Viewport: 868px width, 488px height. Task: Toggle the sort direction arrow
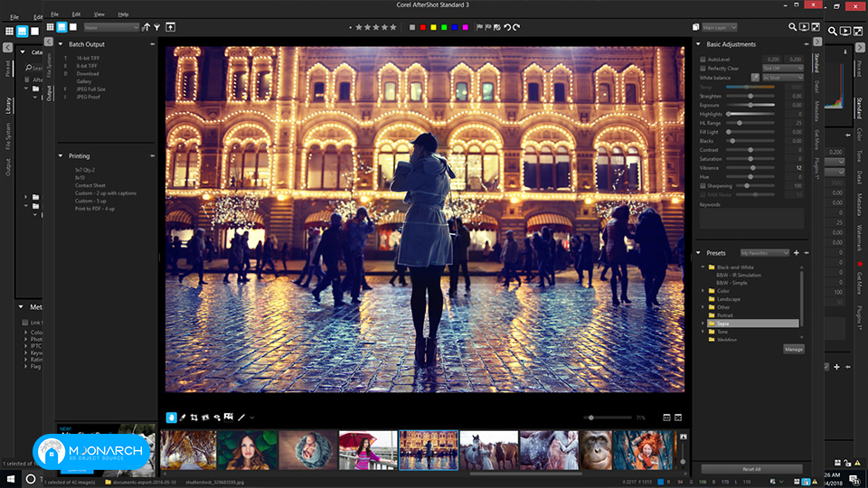tap(146, 27)
